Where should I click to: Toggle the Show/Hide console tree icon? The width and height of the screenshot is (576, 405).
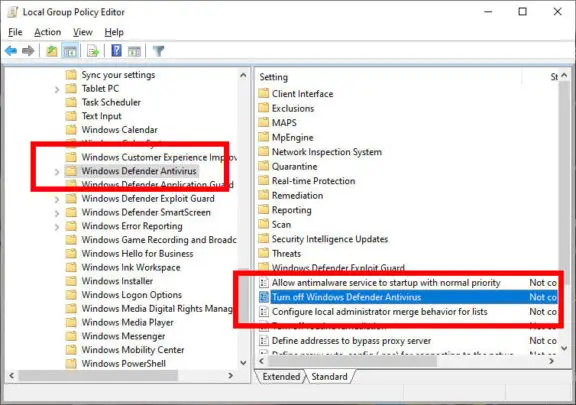point(70,51)
